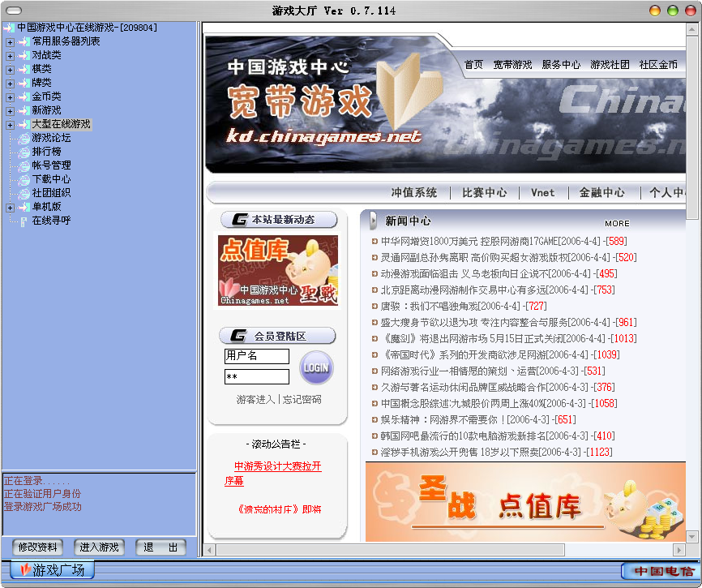Click the arrow icon beside 棋类
The image size is (702, 588).
(x=24, y=70)
